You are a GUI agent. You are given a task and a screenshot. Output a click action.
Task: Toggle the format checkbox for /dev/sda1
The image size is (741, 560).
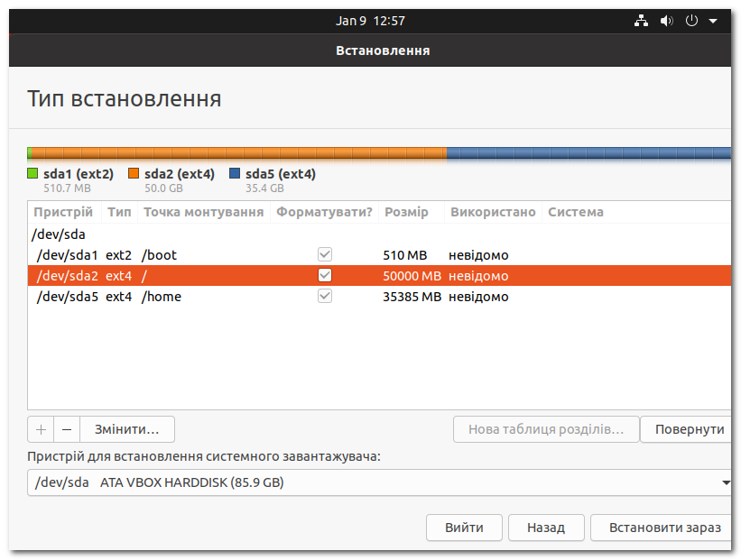click(x=324, y=254)
